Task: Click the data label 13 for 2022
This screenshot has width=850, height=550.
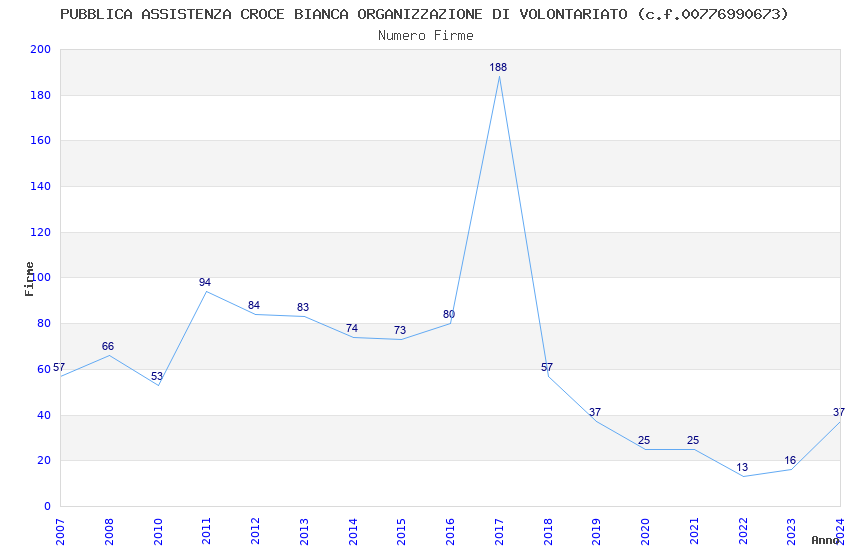Action: tap(742, 468)
